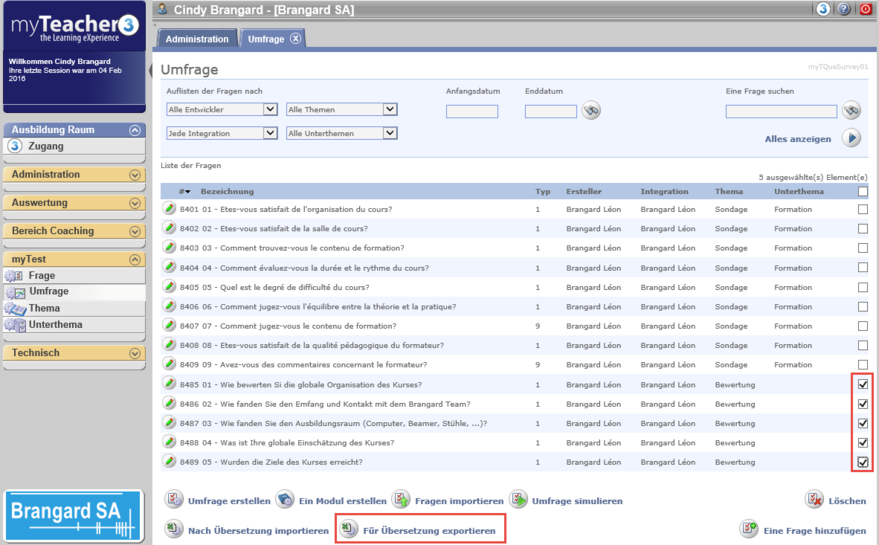Check the checkbox for question 8403
This screenshot has width=879, height=545.
pyautogui.click(x=863, y=248)
